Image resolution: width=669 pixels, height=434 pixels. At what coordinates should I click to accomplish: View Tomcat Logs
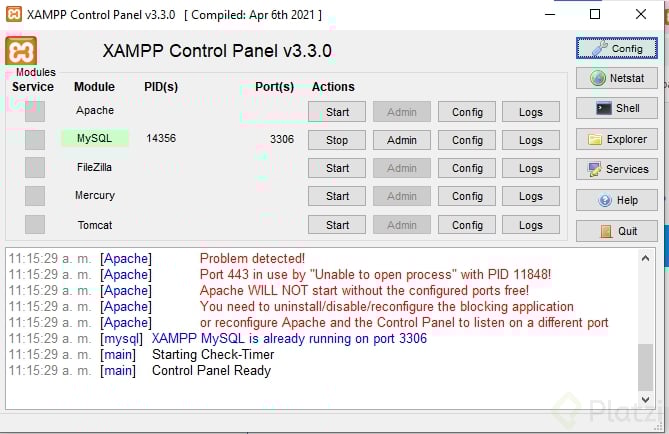[x=531, y=225]
